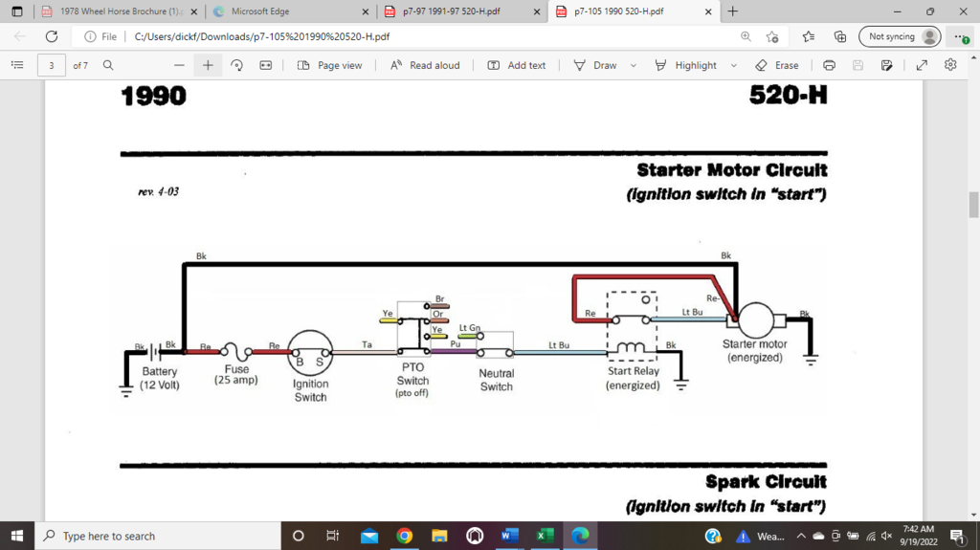This screenshot has height=550, width=980.
Task: Rotate the PDF page
Action: [236, 65]
